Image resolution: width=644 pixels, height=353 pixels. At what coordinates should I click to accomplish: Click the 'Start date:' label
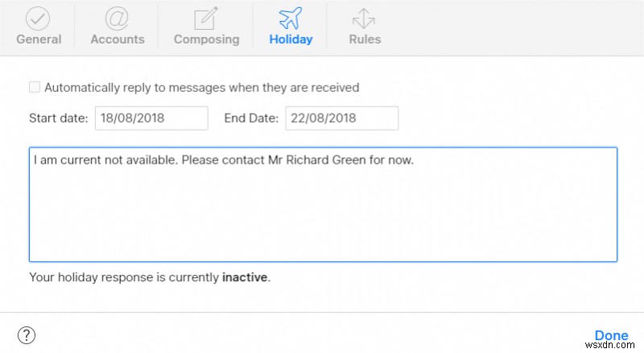pos(59,118)
